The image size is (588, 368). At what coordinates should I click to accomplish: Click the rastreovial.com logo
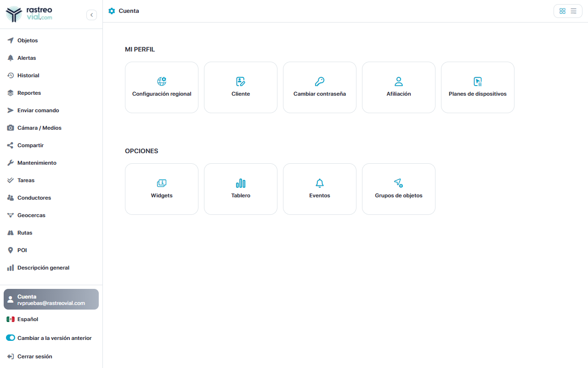click(29, 14)
